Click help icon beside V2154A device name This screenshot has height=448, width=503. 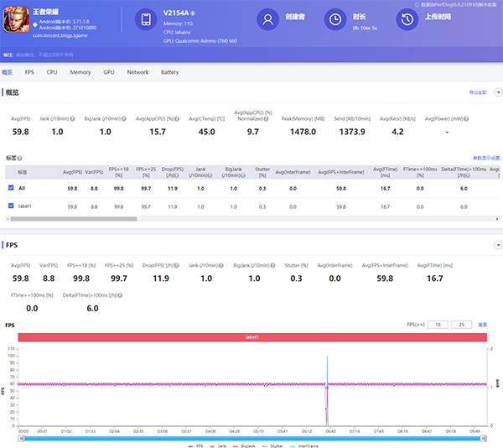coord(192,14)
